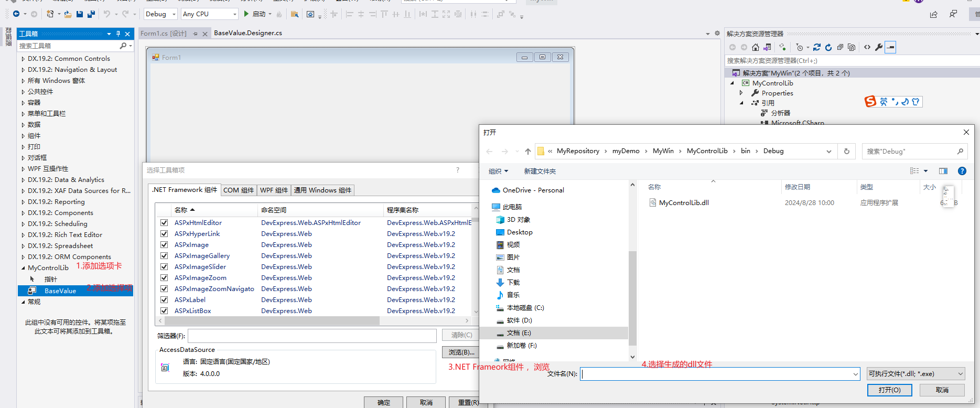
Task: Click the Pending Changes Filter clock icon
Action: tap(800, 47)
